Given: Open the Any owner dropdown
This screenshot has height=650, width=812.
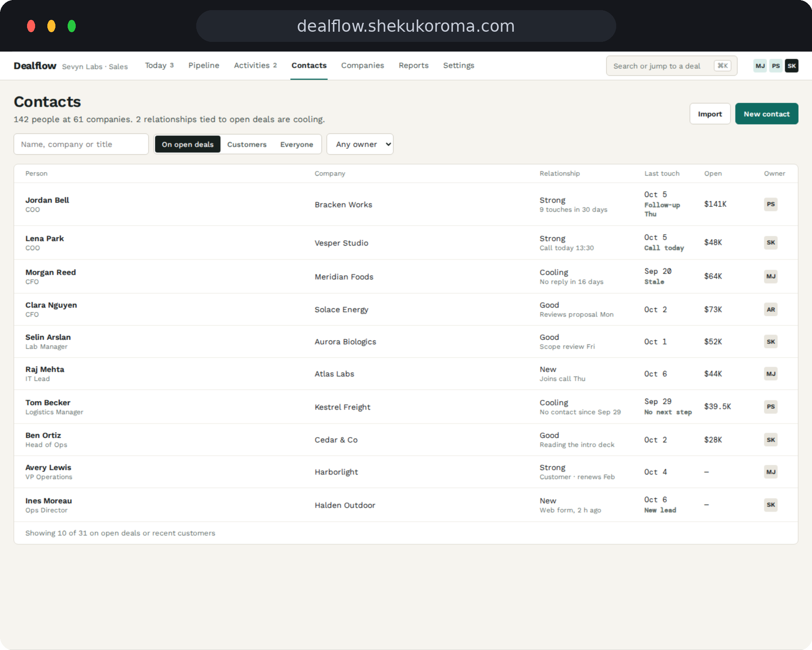Looking at the screenshot, I should (x=360, y=144).
